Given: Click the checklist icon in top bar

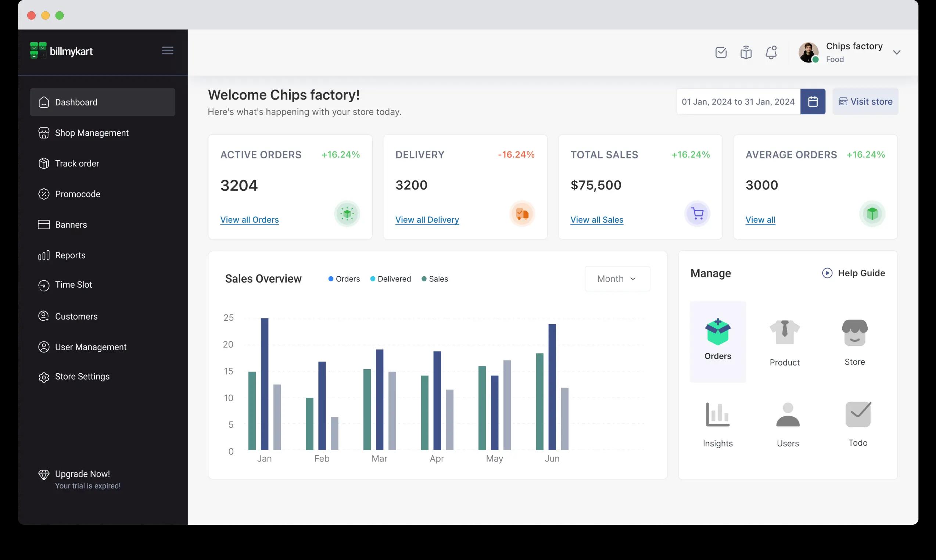Looking at the screenshot, I should (x=721, y=52).
